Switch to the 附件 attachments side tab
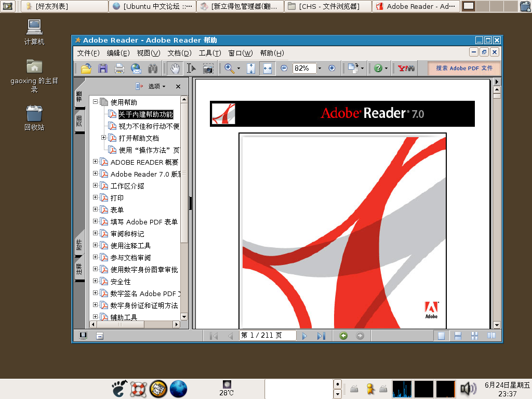 click(79, 244)
